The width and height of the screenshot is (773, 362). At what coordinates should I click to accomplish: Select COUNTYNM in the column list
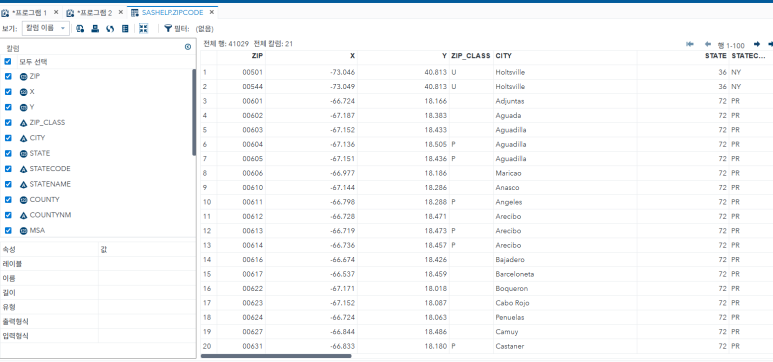50,215
